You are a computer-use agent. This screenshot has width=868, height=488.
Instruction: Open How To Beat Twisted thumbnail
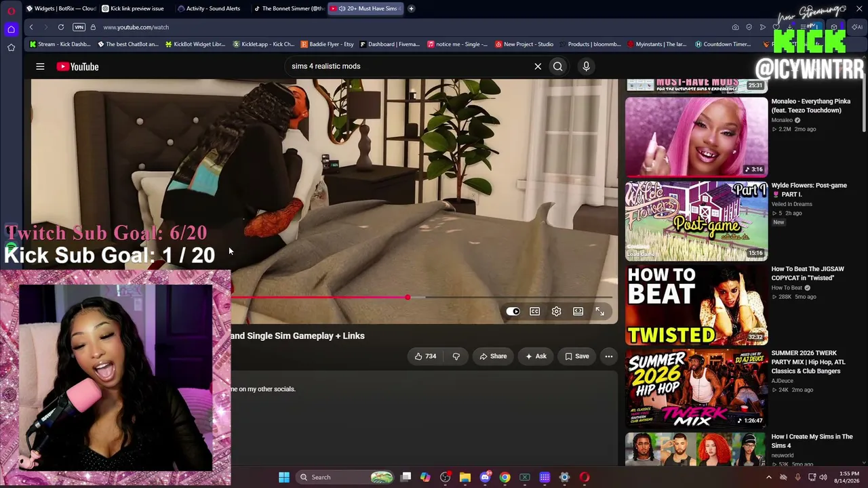(x=696, y=304)
